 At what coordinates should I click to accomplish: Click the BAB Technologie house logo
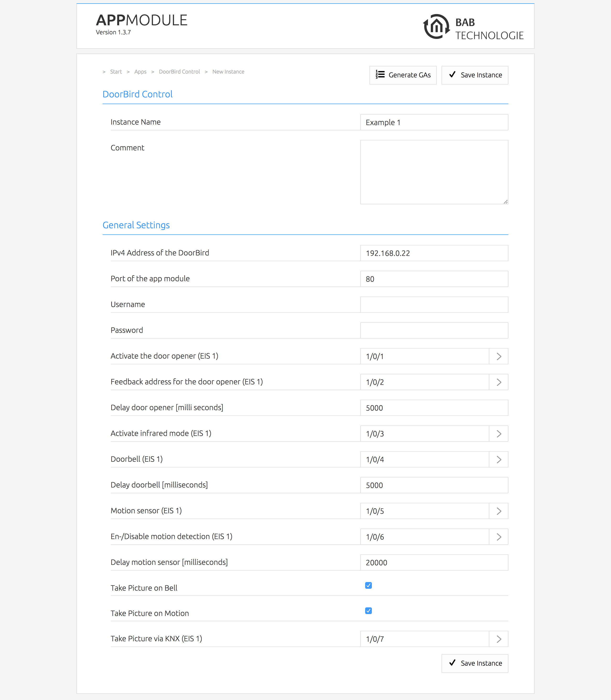436,27
